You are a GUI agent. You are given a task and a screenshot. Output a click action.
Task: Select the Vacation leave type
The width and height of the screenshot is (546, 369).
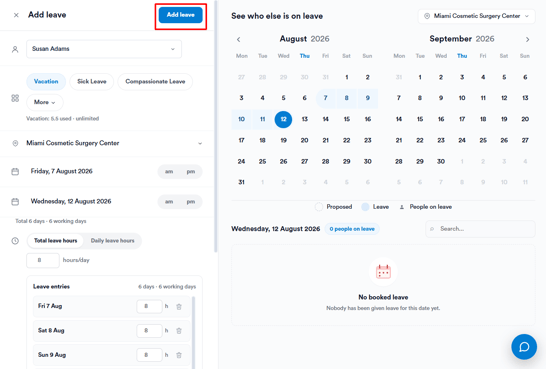pyautogui.click(x=46, y=81)
